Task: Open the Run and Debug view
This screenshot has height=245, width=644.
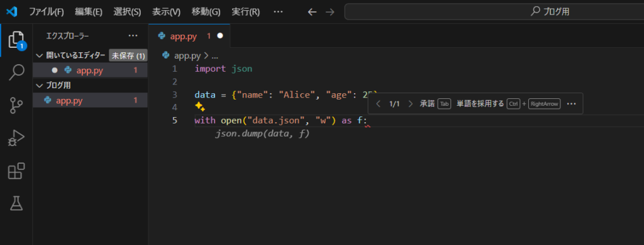Action: tap(16, 139)
